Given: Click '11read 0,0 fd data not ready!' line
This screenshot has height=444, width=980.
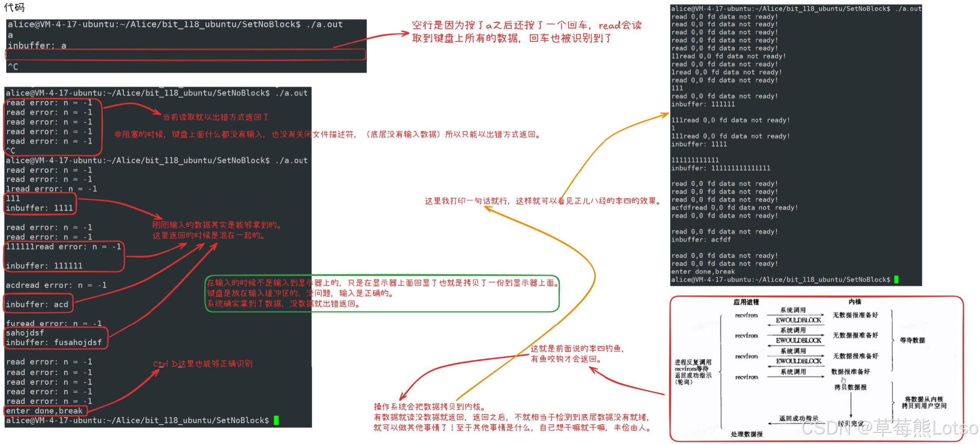Looking at the screenshot, I should pos(728,56).
